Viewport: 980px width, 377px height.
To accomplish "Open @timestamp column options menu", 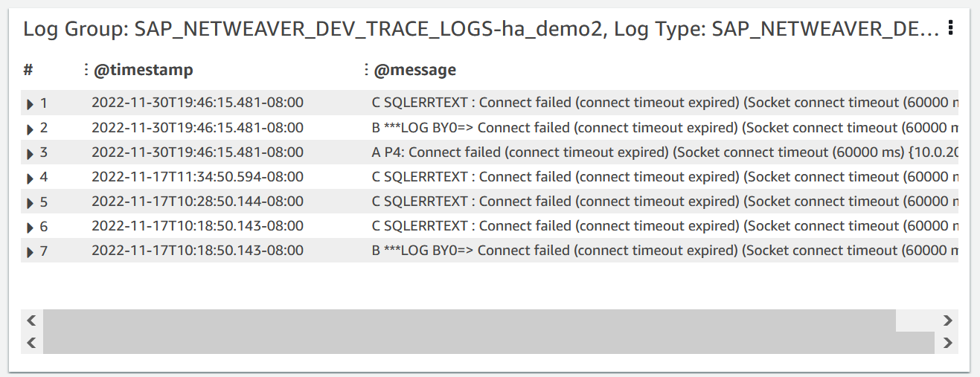I will [x=86, y=70].
